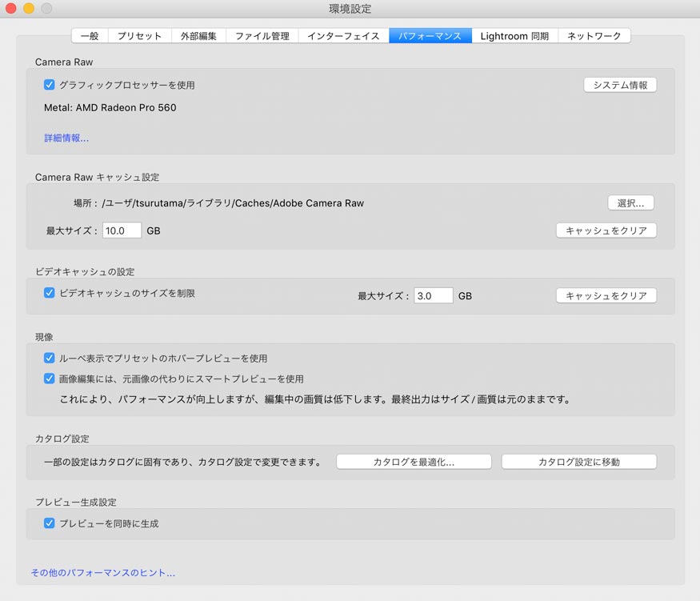Image resolution: width=700 pixels, height=601 pixels.
Task: Clear the video cache
Action: pos(606,295)
